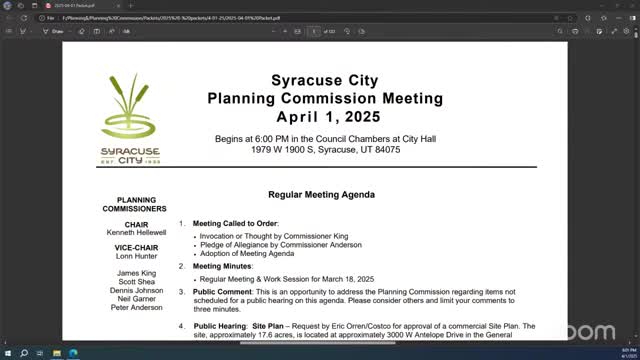Click commissioner name 'Dennis Johnson'

[x=136, y=291]
